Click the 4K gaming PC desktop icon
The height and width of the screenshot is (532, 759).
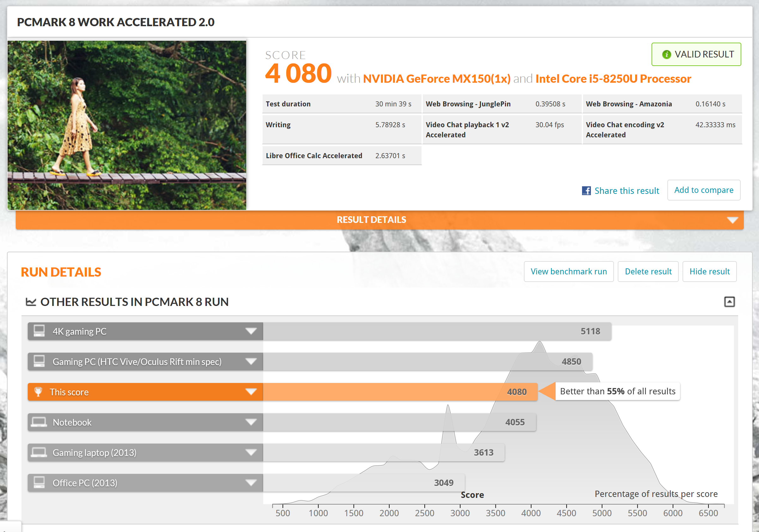39,331
